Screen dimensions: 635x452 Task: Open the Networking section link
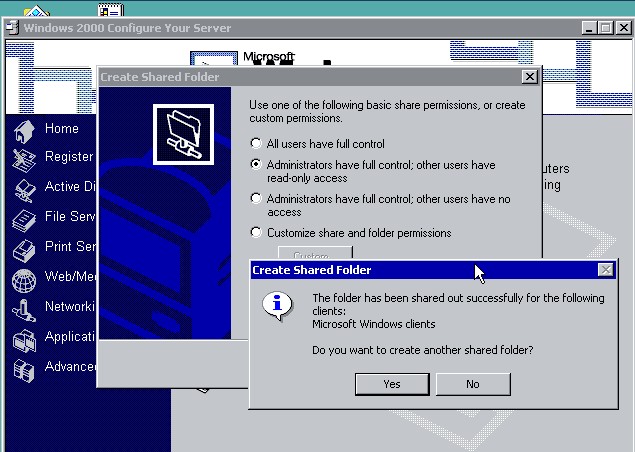click(70, 306)
